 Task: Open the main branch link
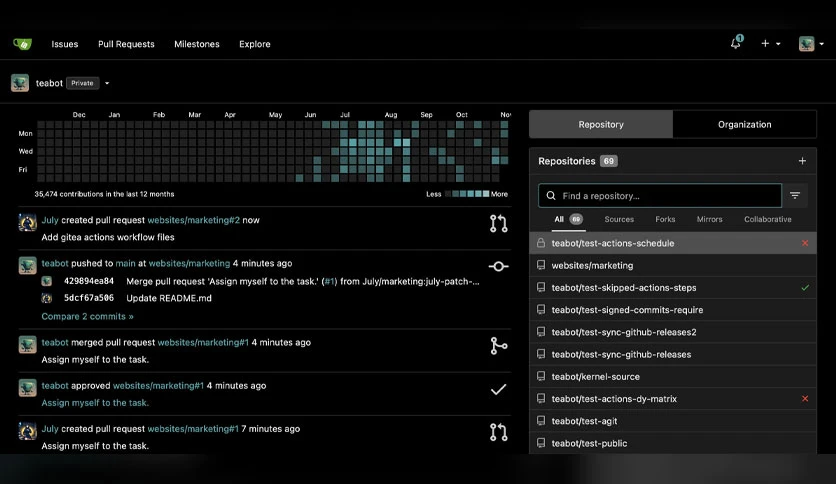(x=125, y=263)
